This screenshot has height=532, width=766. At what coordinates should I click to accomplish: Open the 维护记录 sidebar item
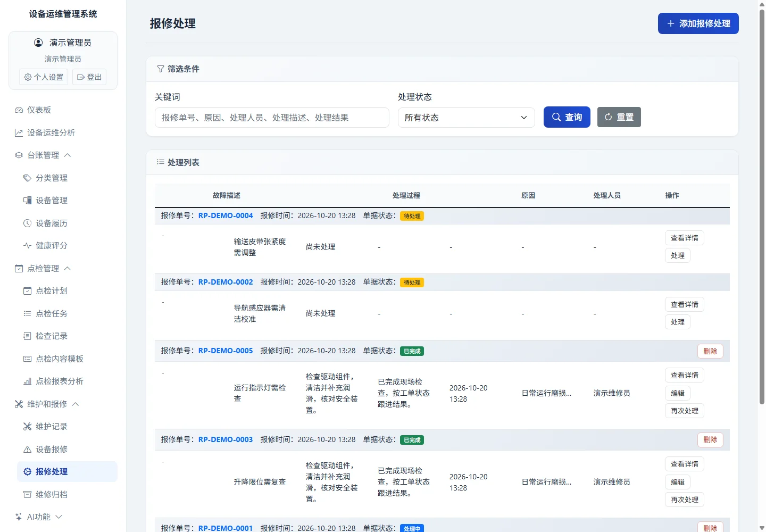[67, 427]
